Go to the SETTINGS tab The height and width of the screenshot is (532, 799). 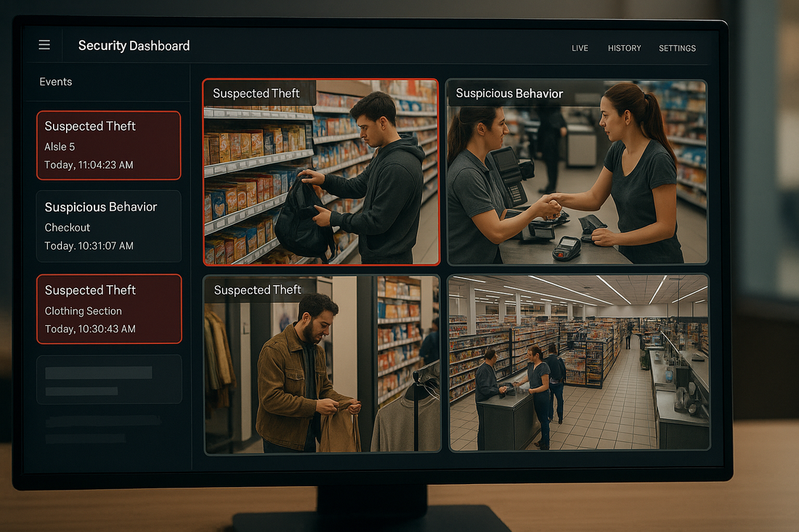coord(677,48)
